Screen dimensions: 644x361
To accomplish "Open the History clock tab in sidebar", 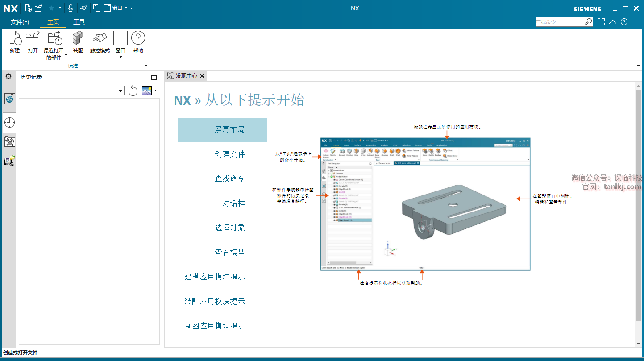I will tap(9, 122).
